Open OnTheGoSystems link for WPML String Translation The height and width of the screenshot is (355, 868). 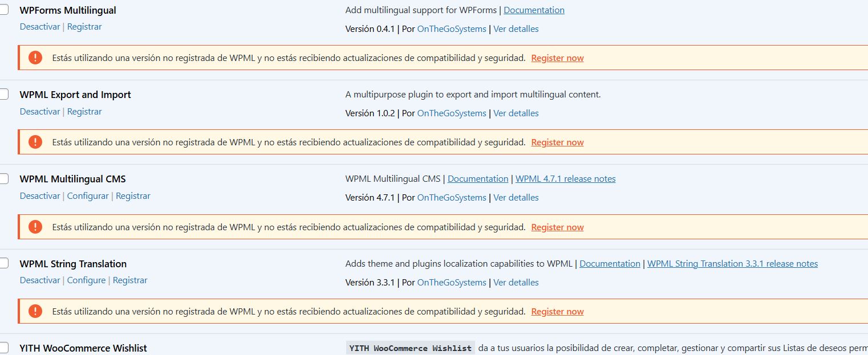click(452, 283)
